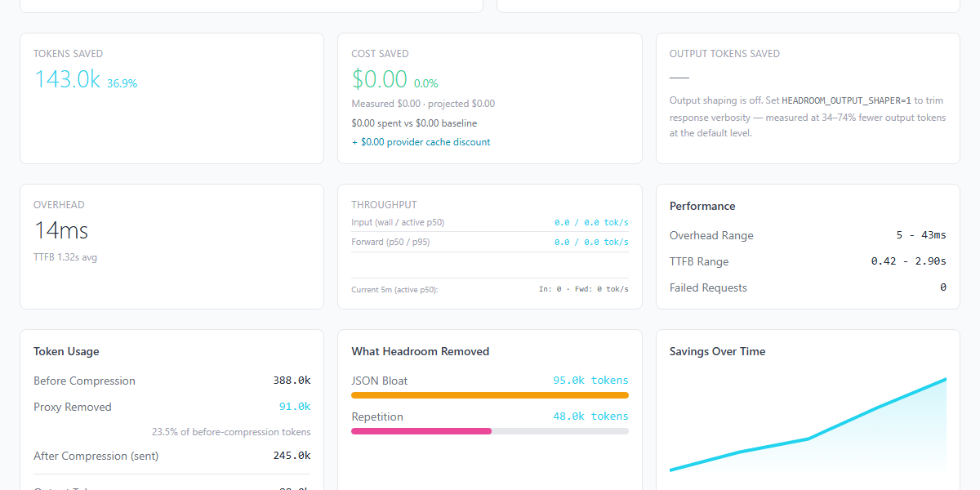The height and width of the screenshot is (490, 980).
Task: Click the 36.9% tokens saved percentage
Action: tap(122, 83)
